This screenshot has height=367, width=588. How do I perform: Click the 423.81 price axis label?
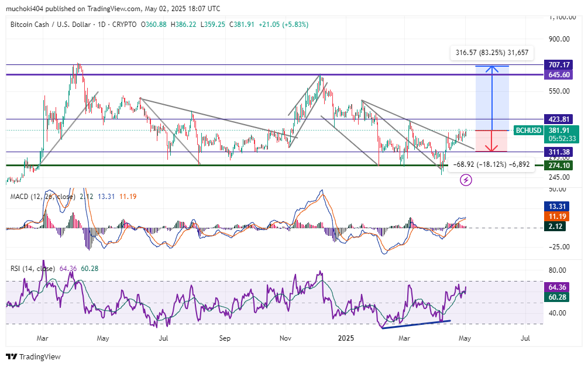pos(555,119)
